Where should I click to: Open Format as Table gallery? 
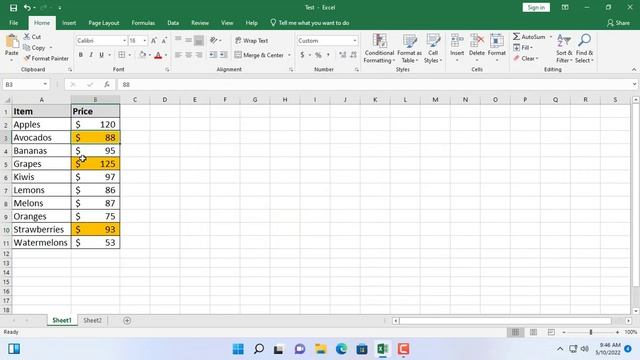409,48
